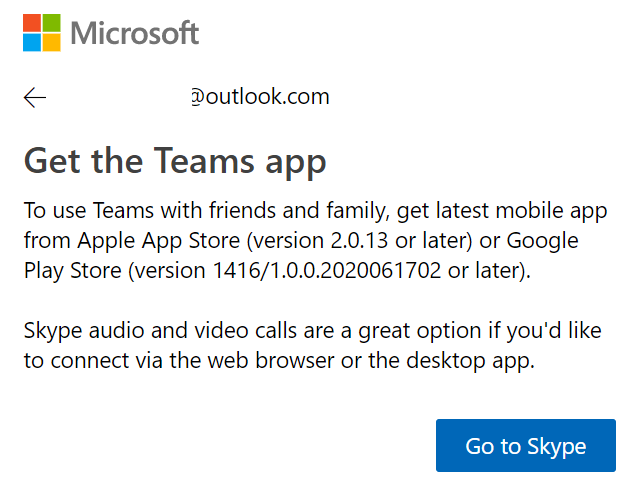Click the green square of Microsoft logo
The image size is (635, 484).
52,21
